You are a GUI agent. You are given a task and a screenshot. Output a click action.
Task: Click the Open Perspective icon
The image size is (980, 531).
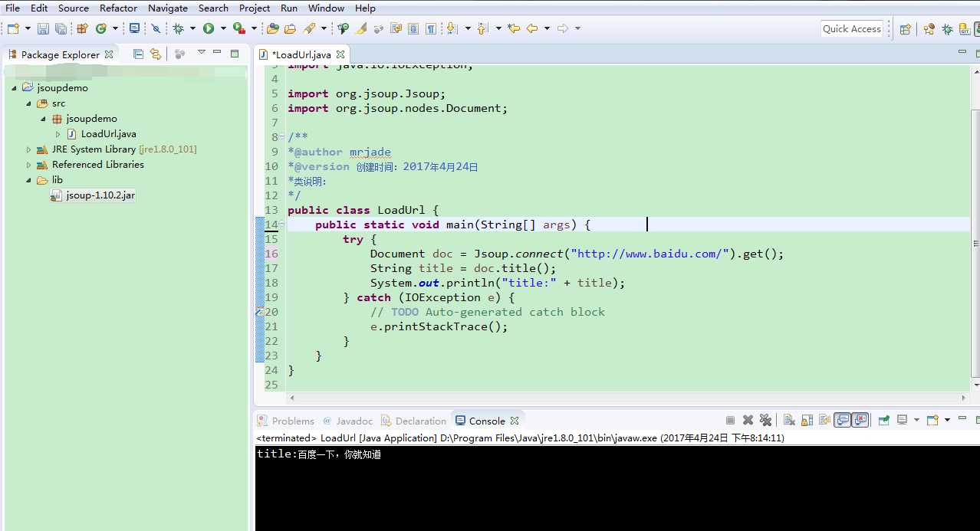click(x=906, y=29)
